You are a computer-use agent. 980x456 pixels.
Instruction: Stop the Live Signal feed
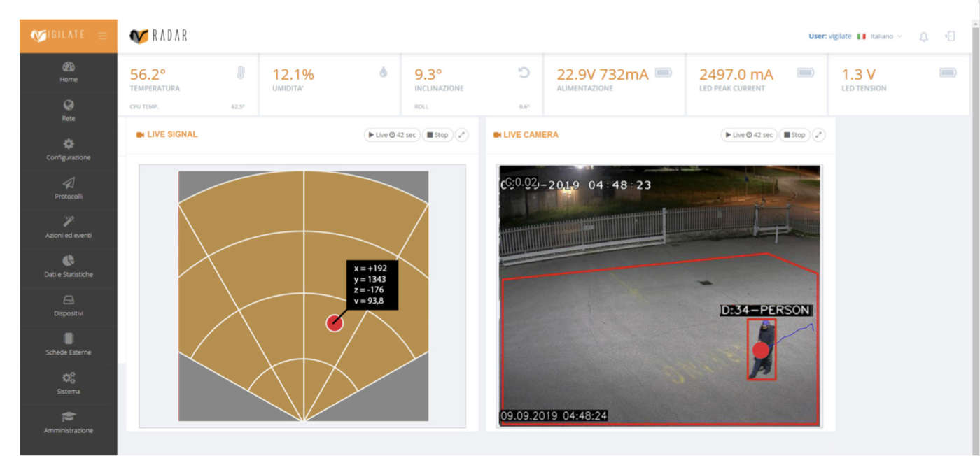coord(437,135)
